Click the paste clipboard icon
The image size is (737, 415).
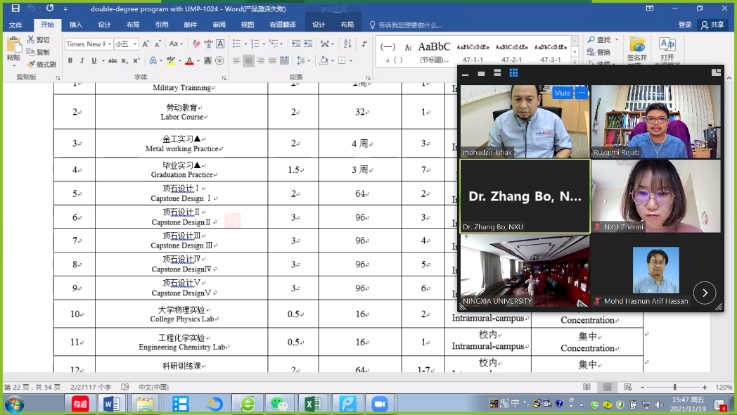click(13, 45)
